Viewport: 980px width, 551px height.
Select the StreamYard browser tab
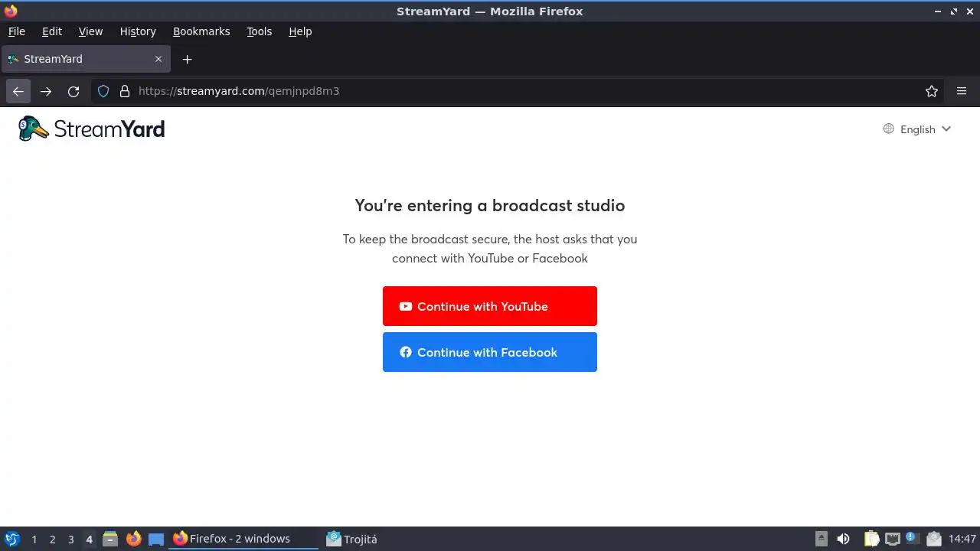coord(86,59)
